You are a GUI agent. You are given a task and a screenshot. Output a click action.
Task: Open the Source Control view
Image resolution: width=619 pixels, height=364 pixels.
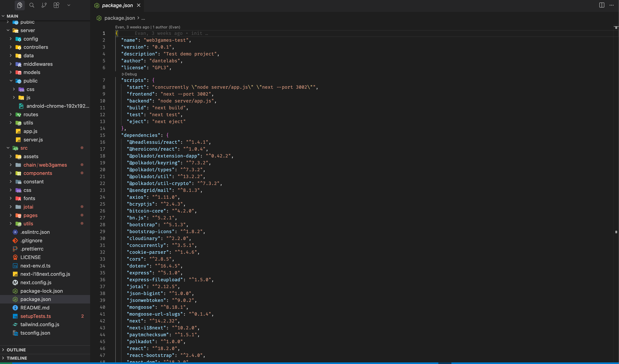tap(44, 5)
